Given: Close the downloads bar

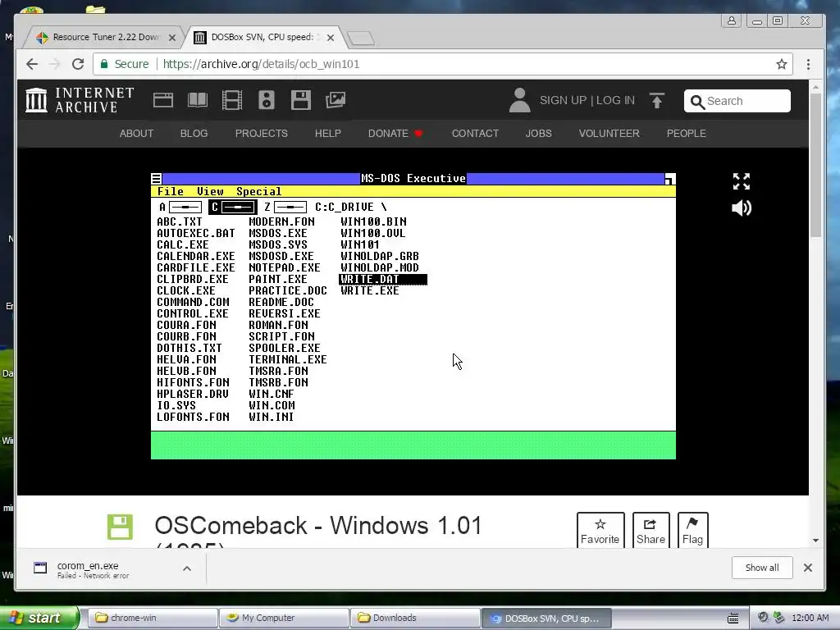Looking at the screenshot, I should point(808,568).
